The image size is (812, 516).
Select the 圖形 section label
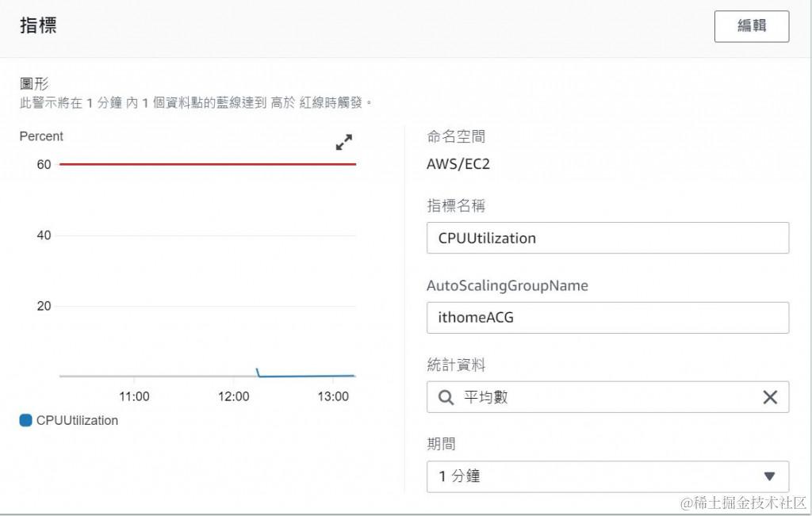coord(30,82)
